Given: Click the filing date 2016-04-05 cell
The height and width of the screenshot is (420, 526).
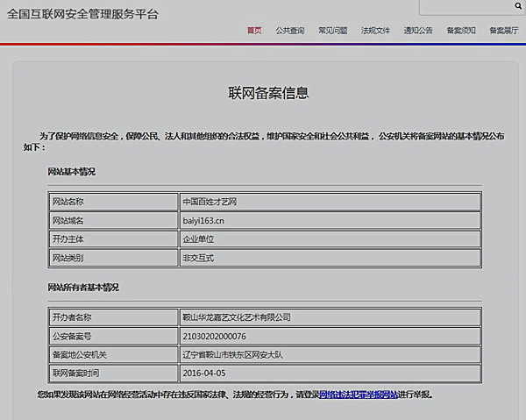Looking at the screenshot, I should [203, 374].
